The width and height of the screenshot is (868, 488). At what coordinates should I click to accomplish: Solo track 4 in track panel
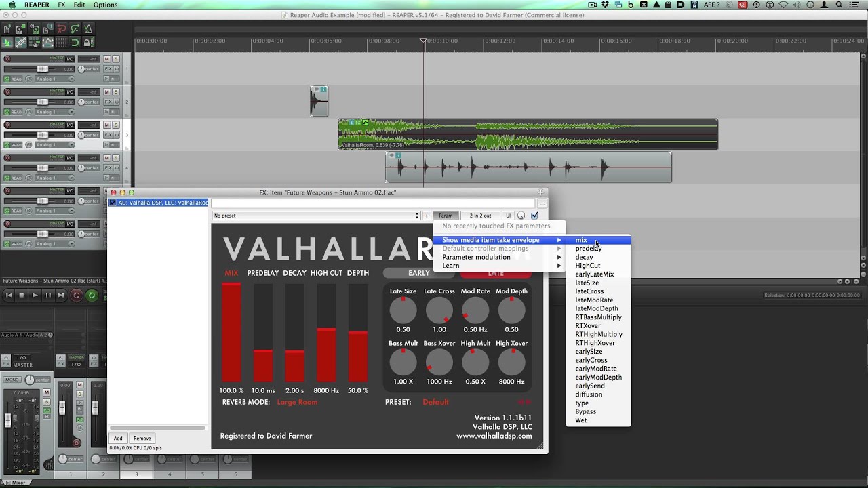tap(116, 158)
